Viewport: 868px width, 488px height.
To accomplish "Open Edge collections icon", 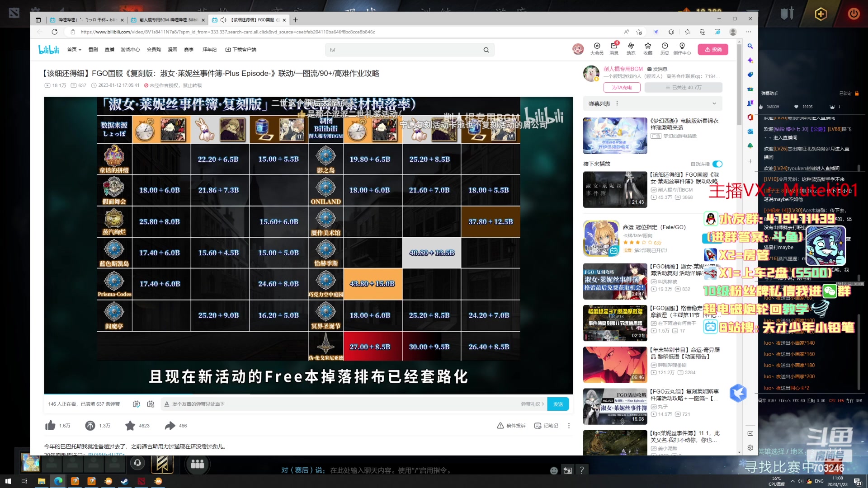I will 702,32.
